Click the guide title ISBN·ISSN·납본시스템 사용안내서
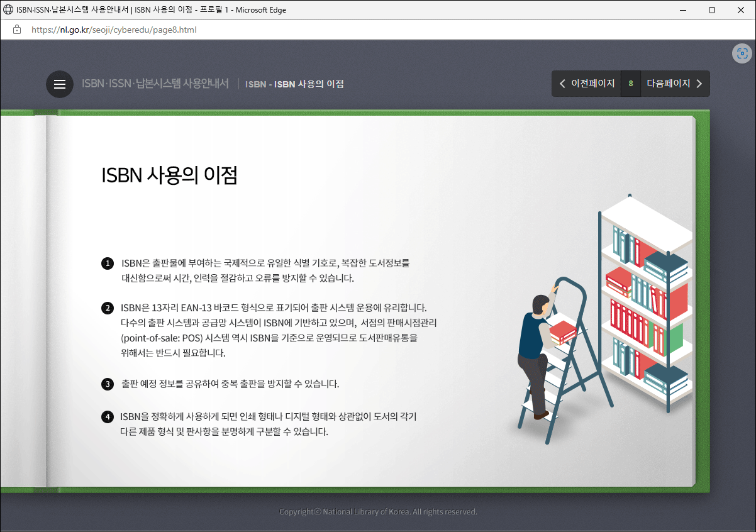Image resolution: width=756 pixels, height=532 pixels. [x=155, y=84]
